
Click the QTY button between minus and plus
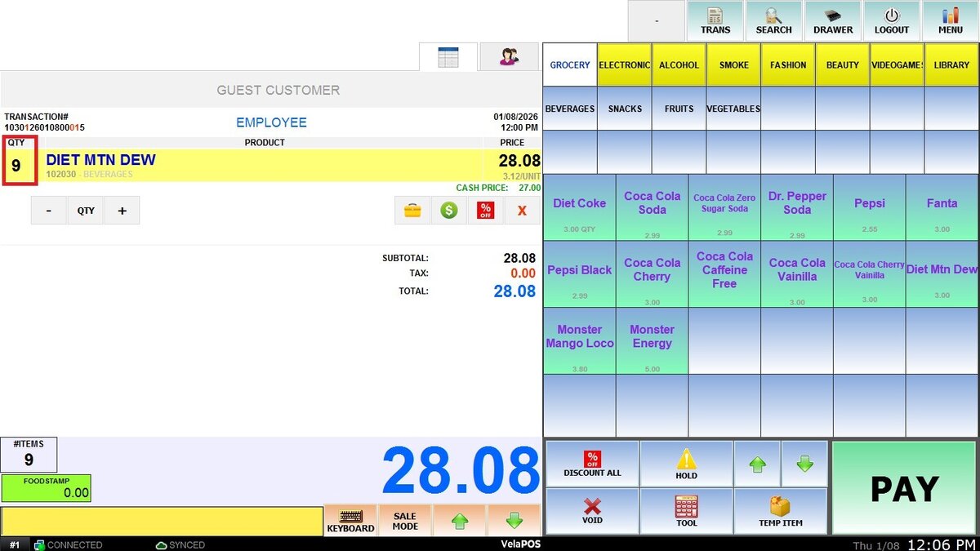86,211
